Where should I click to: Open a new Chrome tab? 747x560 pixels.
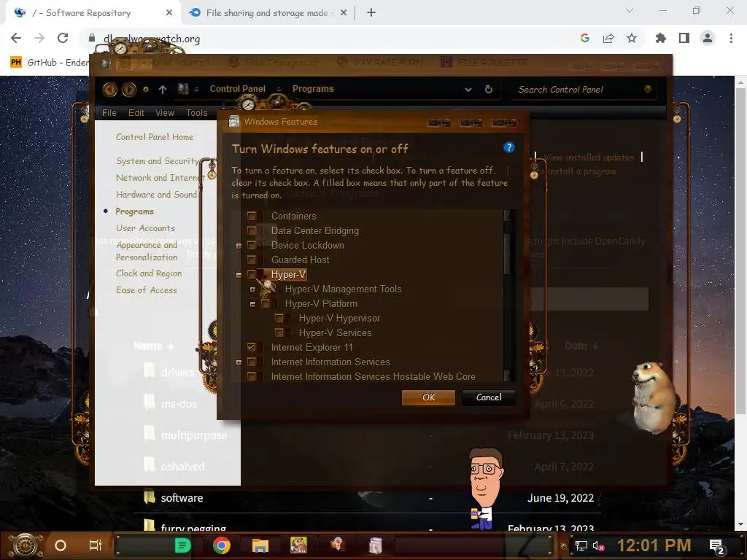pyautogui.click(x=371, y=13)
